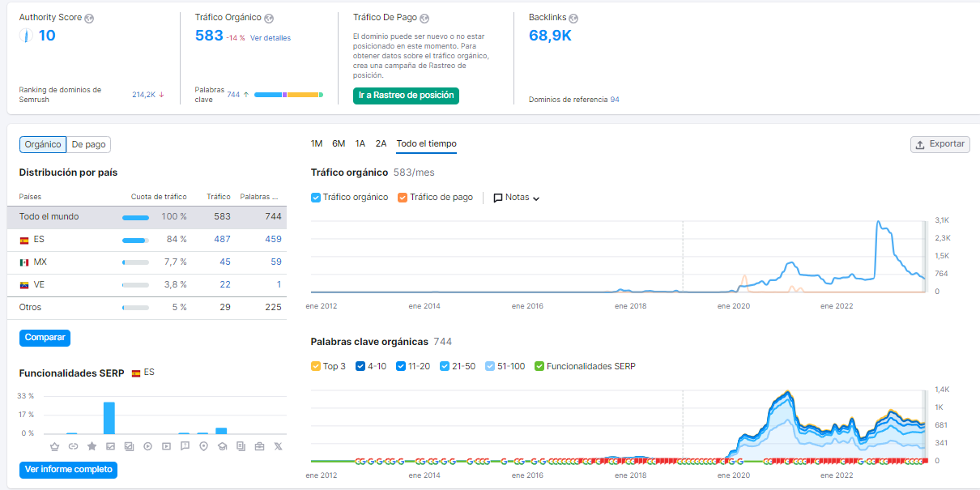The width and height of the screenshot is (980, 490).
Task: Click the X (Twitter) SERP icon
Action: [278, 446]
